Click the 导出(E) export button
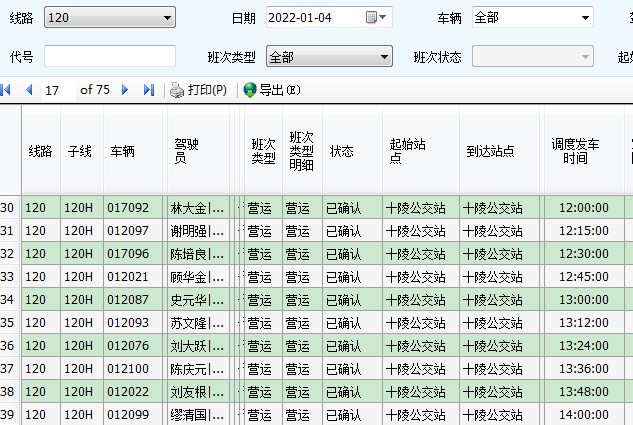This screenshot has height=425, width=633. [x=271, y=90]
